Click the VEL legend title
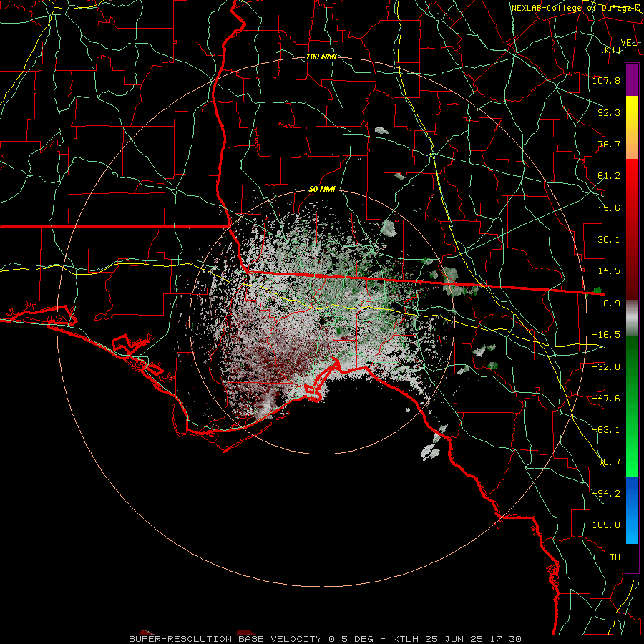 [x=628, y=43]
